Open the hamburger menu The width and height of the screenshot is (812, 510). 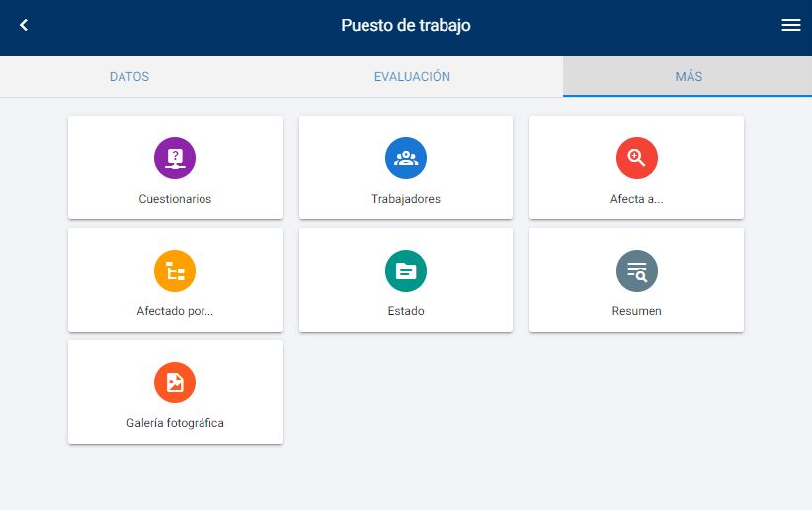(x=790, y=26)
